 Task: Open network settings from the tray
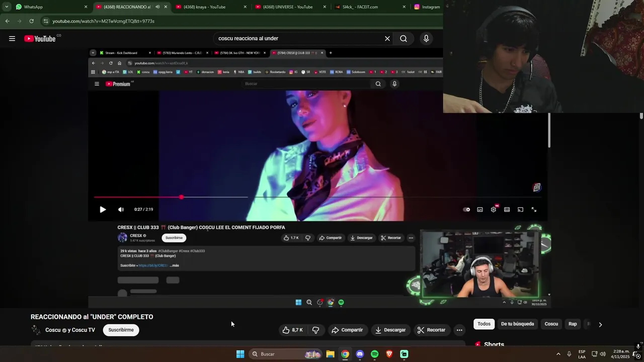click(594, 354)
